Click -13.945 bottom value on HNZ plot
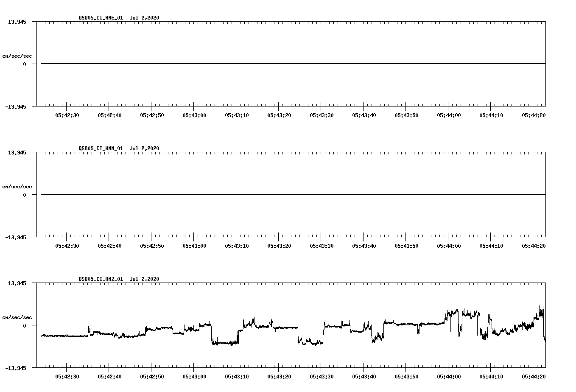Viewport: 576px width, 392px height. [16, 368]
